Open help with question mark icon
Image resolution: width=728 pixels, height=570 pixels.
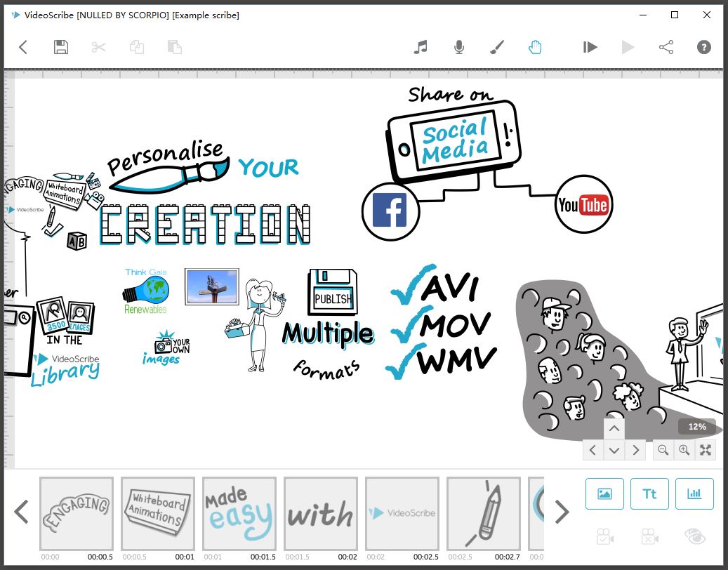[x=704, y=47]
